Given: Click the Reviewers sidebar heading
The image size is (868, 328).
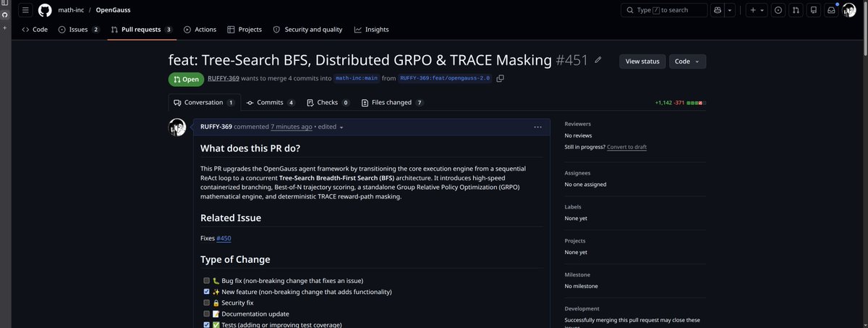Looking at the screenshot, I should (x=579, y=124).
